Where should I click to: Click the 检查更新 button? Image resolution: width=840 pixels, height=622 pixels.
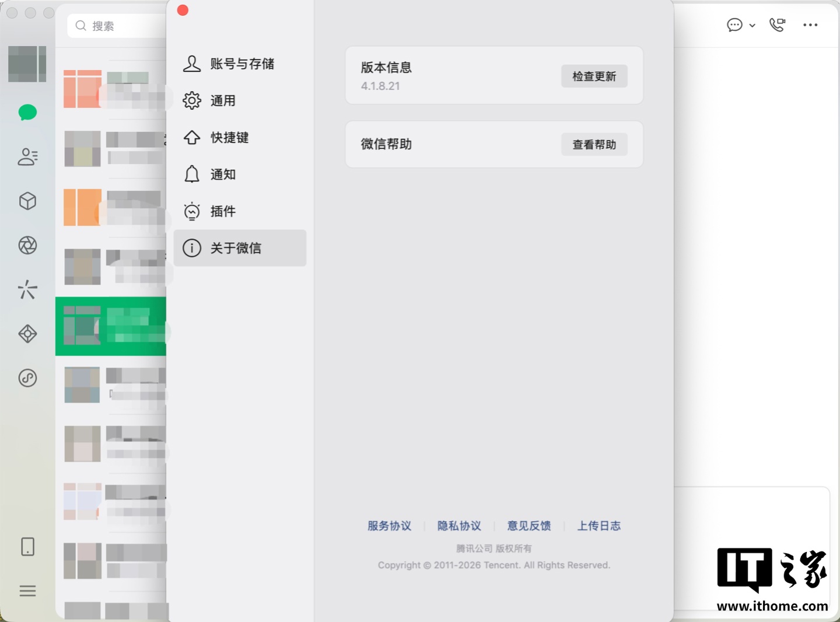[x=594, y=76]
